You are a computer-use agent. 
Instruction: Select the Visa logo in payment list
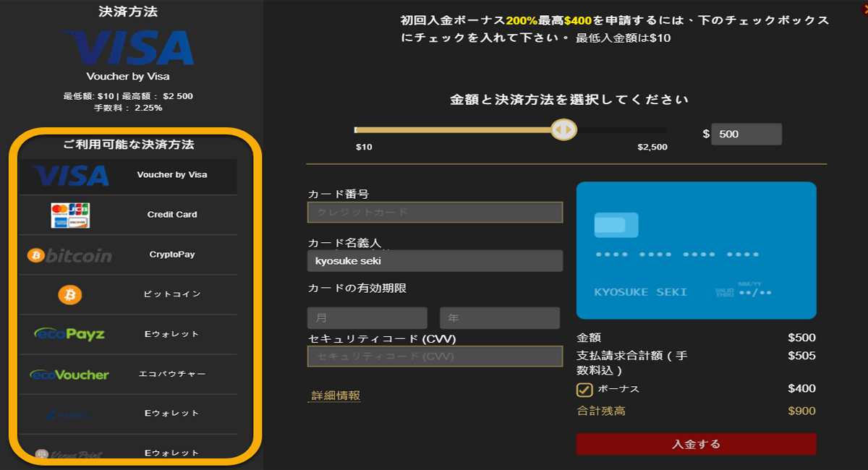point(71,175)
